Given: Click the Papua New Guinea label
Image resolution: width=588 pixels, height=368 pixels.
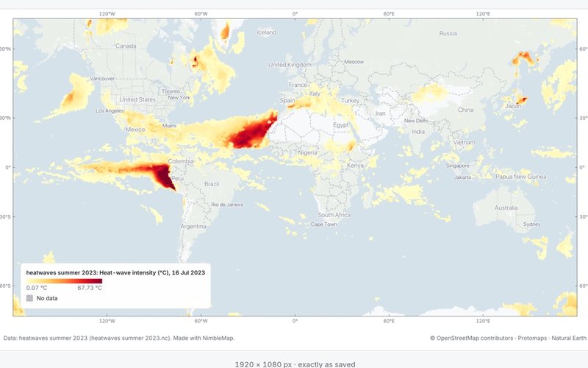Looking at the screenshot, I should [521, 177].
